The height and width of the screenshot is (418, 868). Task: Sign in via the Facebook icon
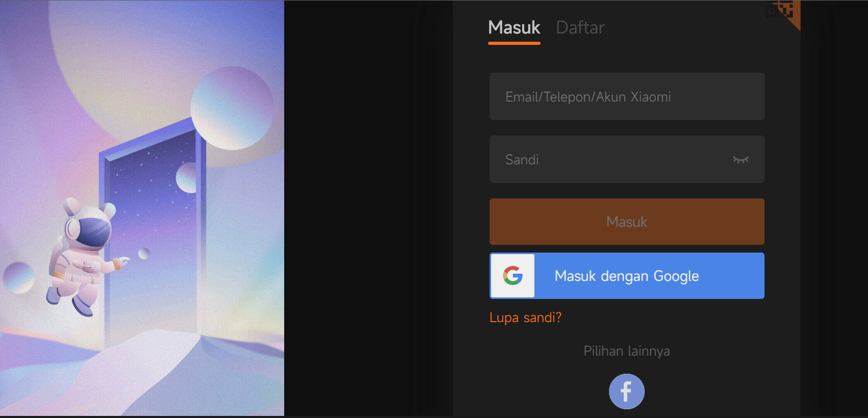(627, 391)
